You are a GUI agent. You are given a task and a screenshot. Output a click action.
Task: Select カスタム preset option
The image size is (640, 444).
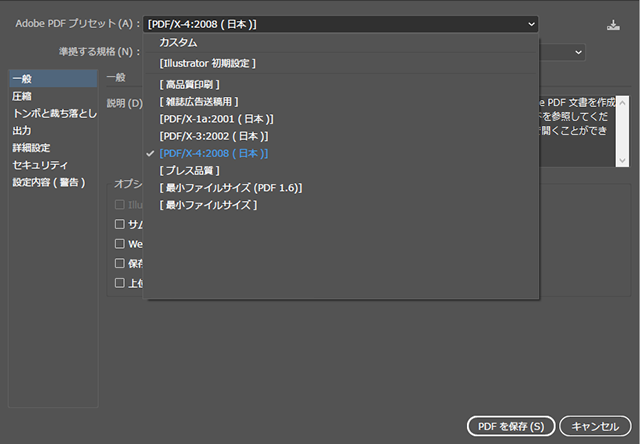coord(341,42)
